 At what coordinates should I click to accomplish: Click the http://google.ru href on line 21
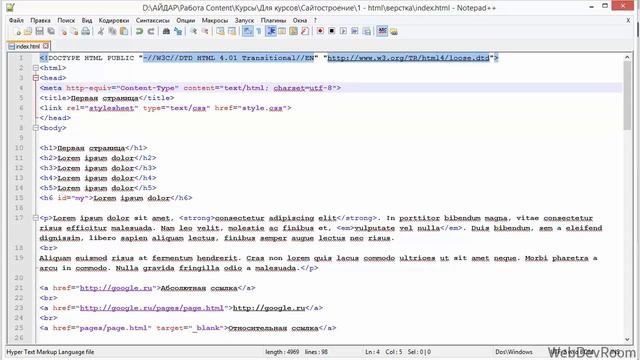coord(116,288)
